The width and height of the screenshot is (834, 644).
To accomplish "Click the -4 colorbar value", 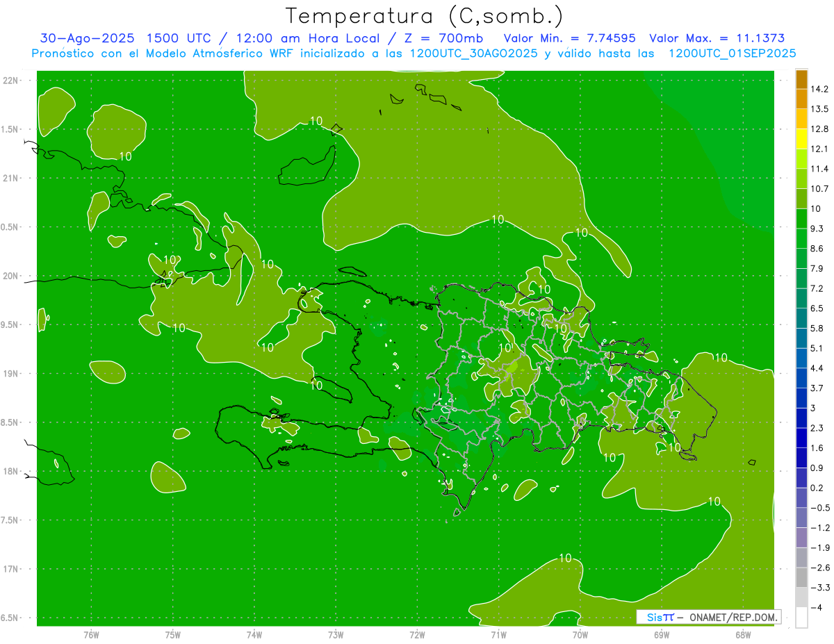I will (817, 608).
